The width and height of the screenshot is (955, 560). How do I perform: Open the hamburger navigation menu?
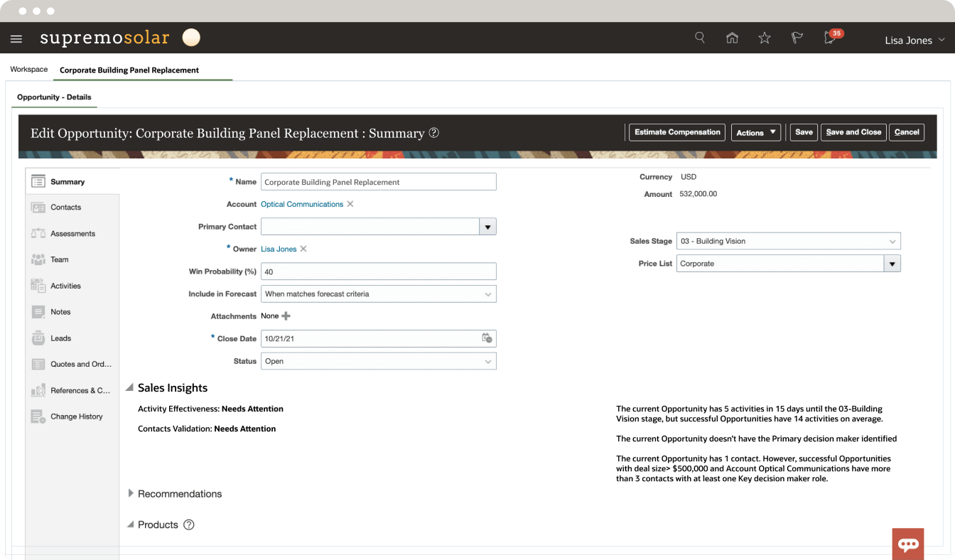(x=16, y=38)
